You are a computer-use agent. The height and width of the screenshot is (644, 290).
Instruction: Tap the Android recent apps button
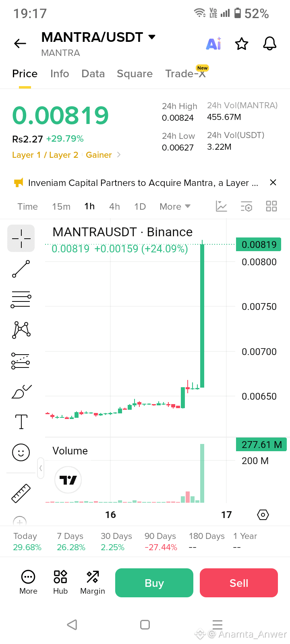pyautogui.click(x=217, y=625)
